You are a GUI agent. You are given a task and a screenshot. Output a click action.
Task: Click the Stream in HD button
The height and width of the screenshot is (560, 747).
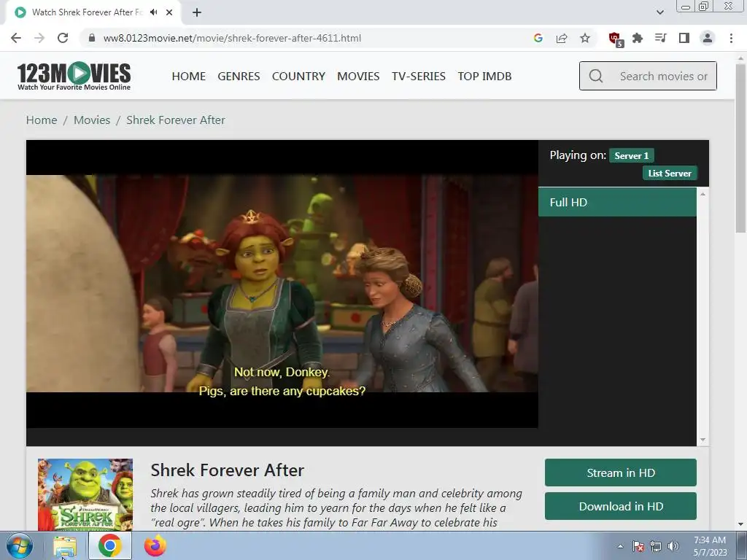pos(620,472)
